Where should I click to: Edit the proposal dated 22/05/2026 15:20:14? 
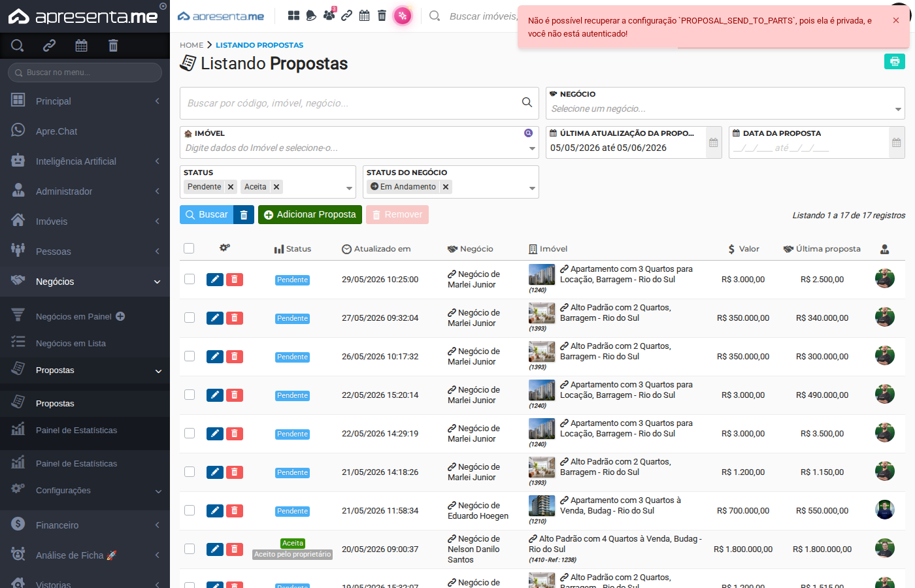click(215, 395)
